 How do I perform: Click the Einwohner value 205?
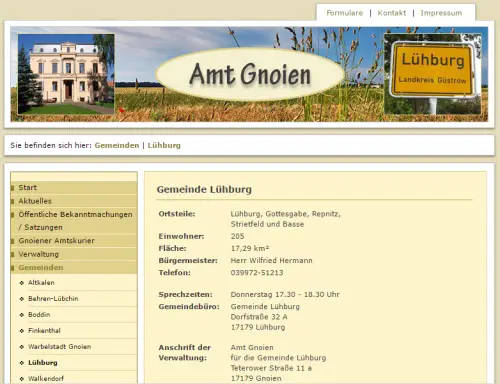pyautogui.click(x=237, y=236)
